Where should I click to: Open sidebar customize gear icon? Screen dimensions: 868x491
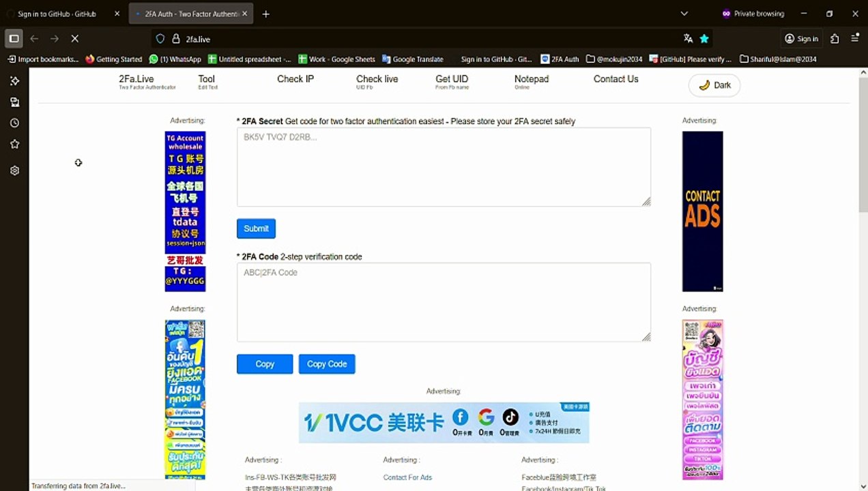tap(14, 170)
